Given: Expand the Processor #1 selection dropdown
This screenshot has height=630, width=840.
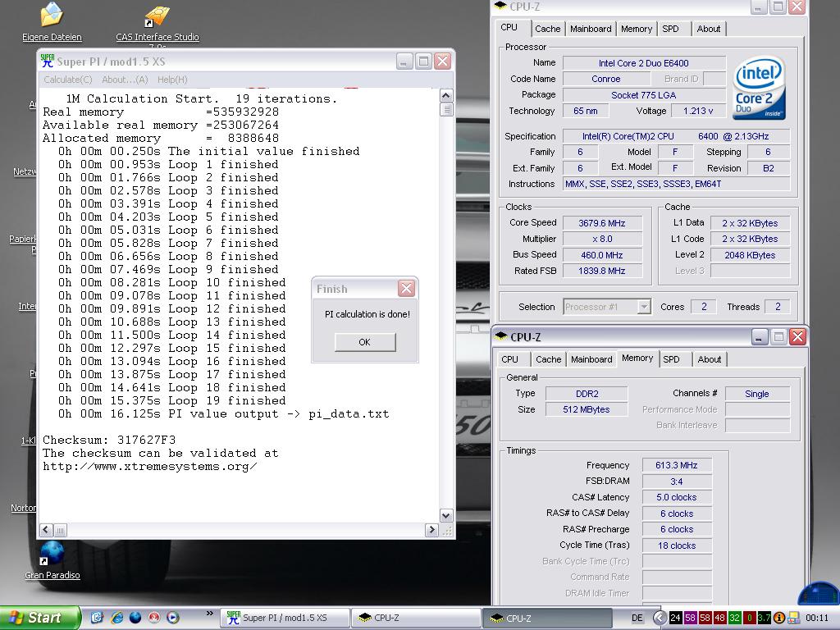Looking at the screenshot, I should click(644, 307).
